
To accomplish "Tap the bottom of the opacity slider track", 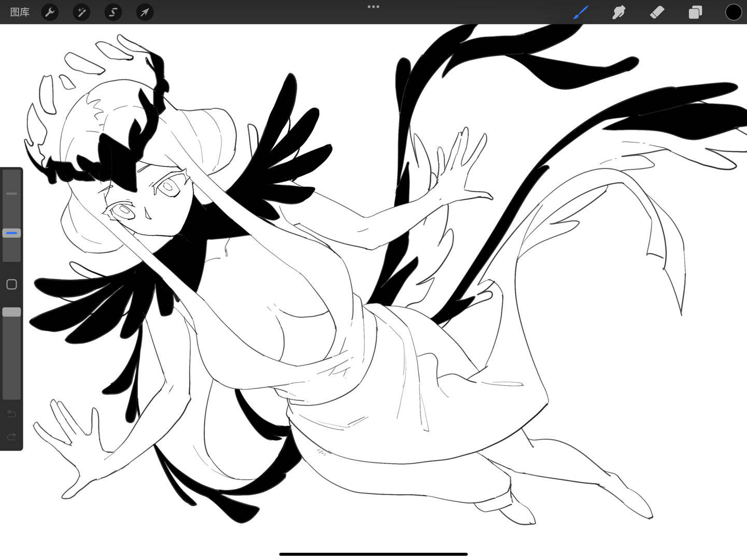I will 11,393.
